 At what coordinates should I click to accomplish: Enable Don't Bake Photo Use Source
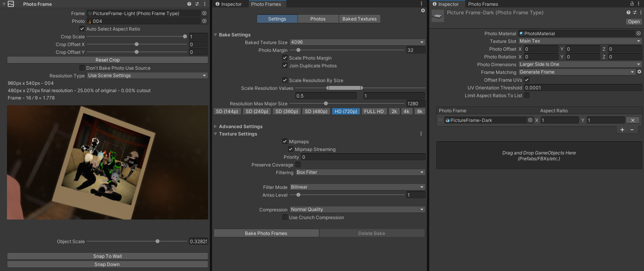pyautogui.click(x=82, y=68)
